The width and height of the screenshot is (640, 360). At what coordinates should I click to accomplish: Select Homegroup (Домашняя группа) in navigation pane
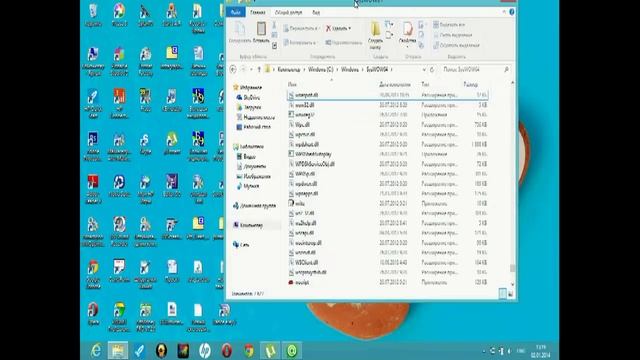tap(254, 206)
